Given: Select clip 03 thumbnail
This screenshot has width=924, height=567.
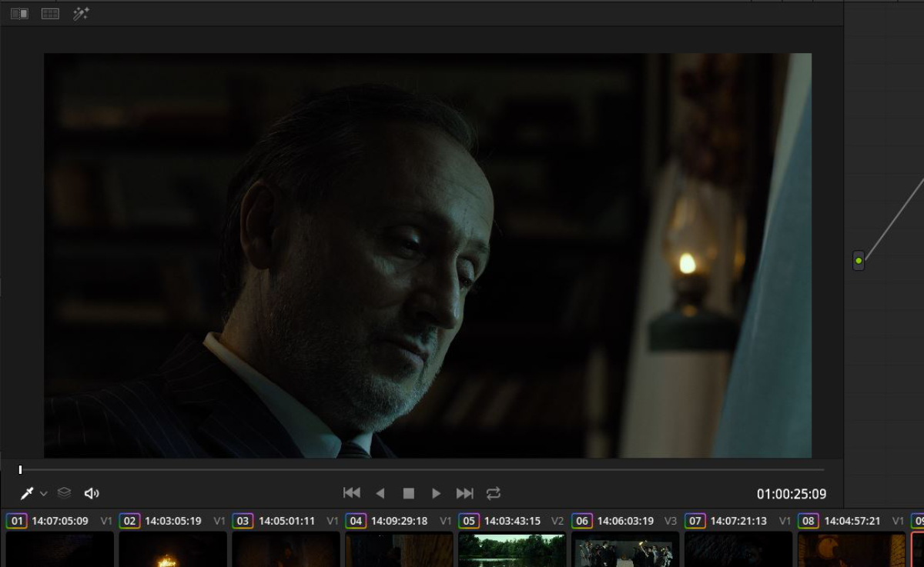Looking at the screenshot, I should [x=286, y=549].
